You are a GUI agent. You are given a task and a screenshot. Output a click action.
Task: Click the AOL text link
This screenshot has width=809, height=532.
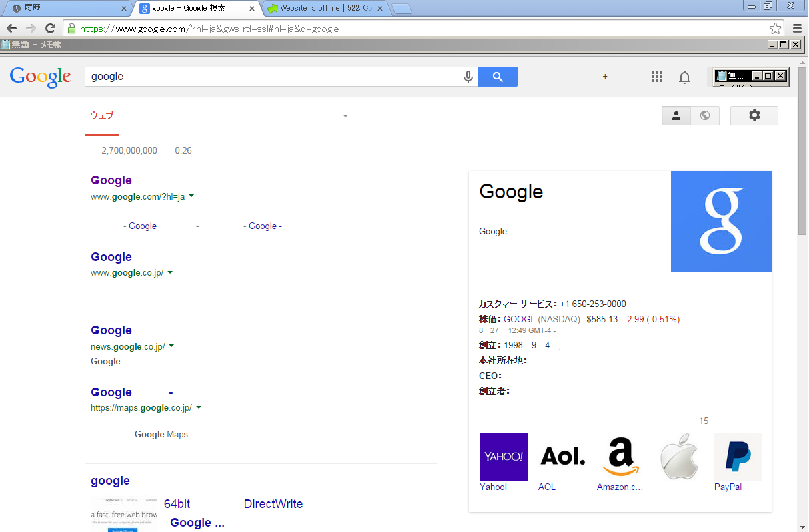(x=547, y=487)
